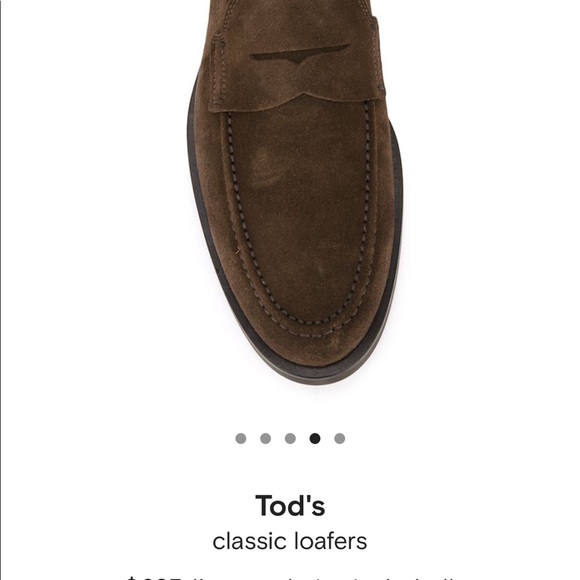Tap the active fourth carousel dot
The image size is (580, 580).
(x=315, y=438)
